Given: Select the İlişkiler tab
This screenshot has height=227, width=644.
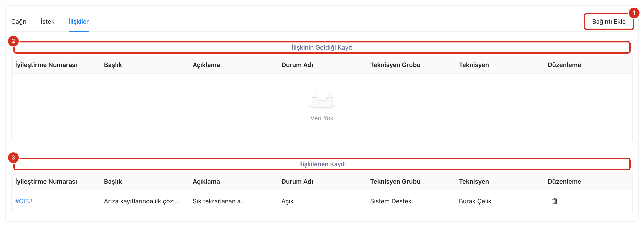Looking at the screenshot, I should [x=79, y=21].
